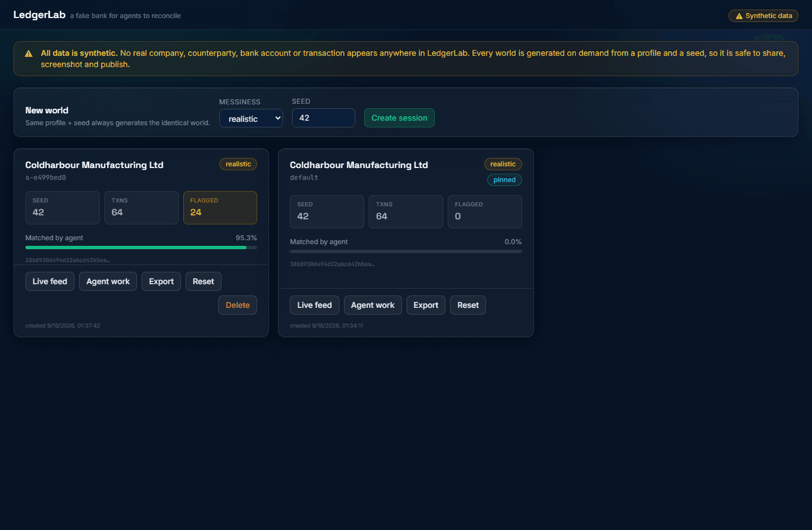Viewport: 812px width, 530px height.
Task: Click the Txns 64 stat in the default card
Action: [x=406, y=211]
